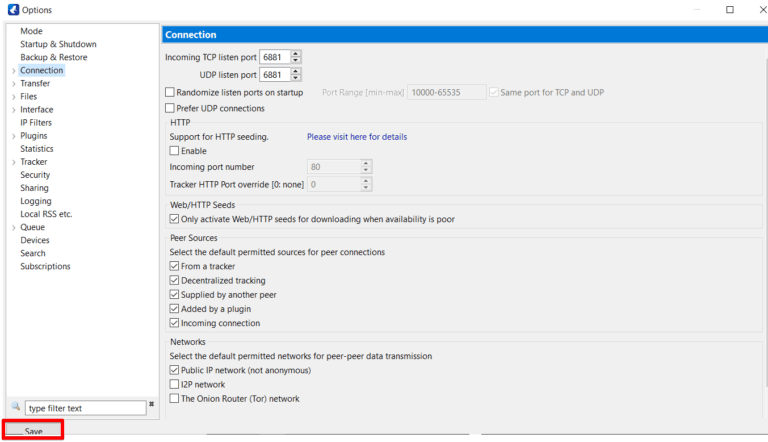Select Transfer in options tree

click(x=35, y=83)
